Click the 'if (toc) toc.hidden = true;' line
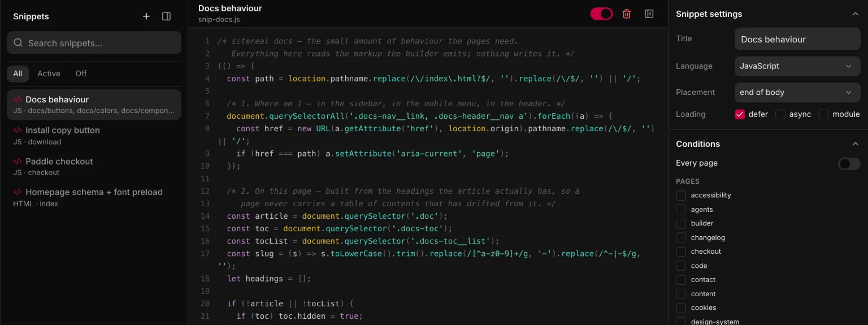868x325 pixels. click(299, 316)
